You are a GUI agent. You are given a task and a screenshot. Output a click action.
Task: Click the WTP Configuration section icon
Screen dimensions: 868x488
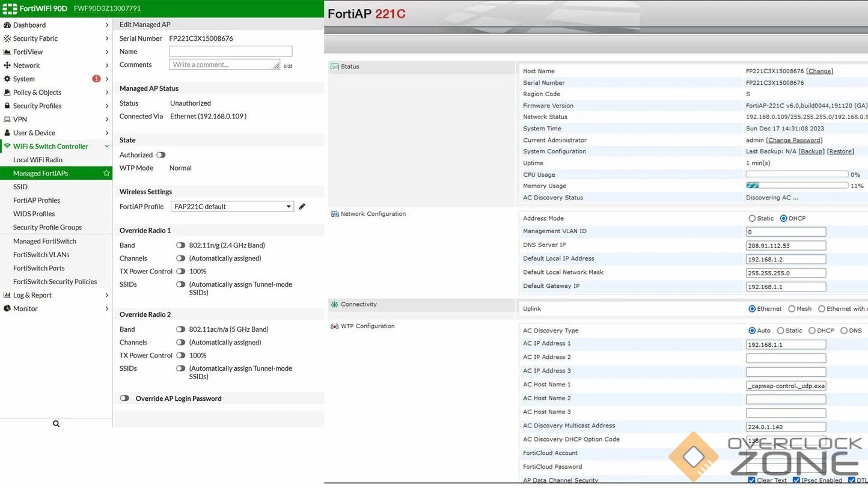click(334, 326)
